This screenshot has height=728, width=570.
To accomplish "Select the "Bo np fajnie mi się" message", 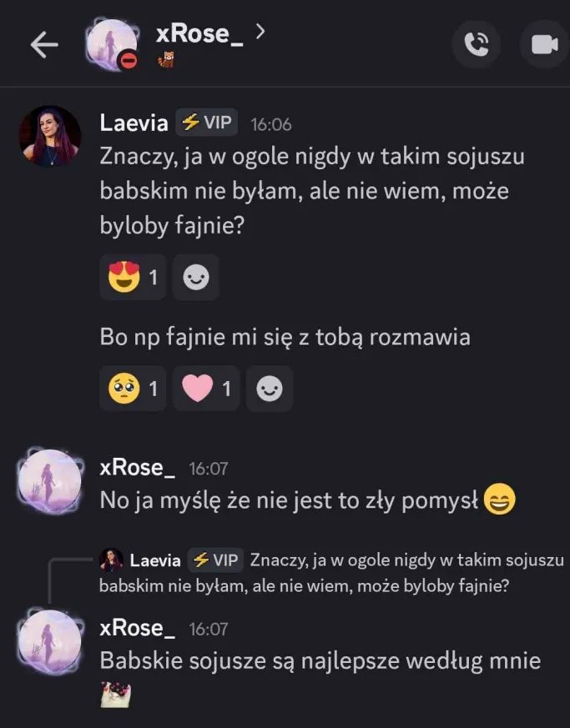I will pos(285,337).
